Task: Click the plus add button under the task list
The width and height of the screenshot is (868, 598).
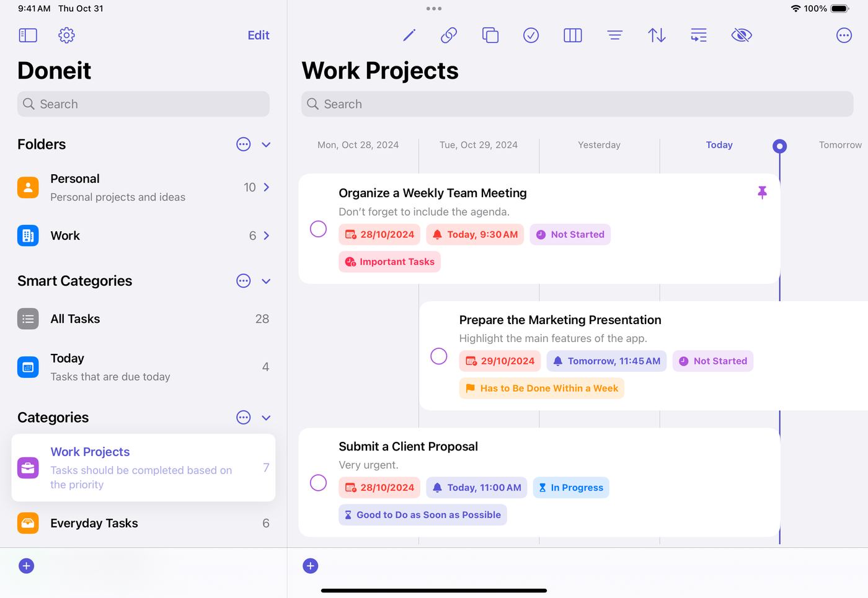Action: coord(311,566)
